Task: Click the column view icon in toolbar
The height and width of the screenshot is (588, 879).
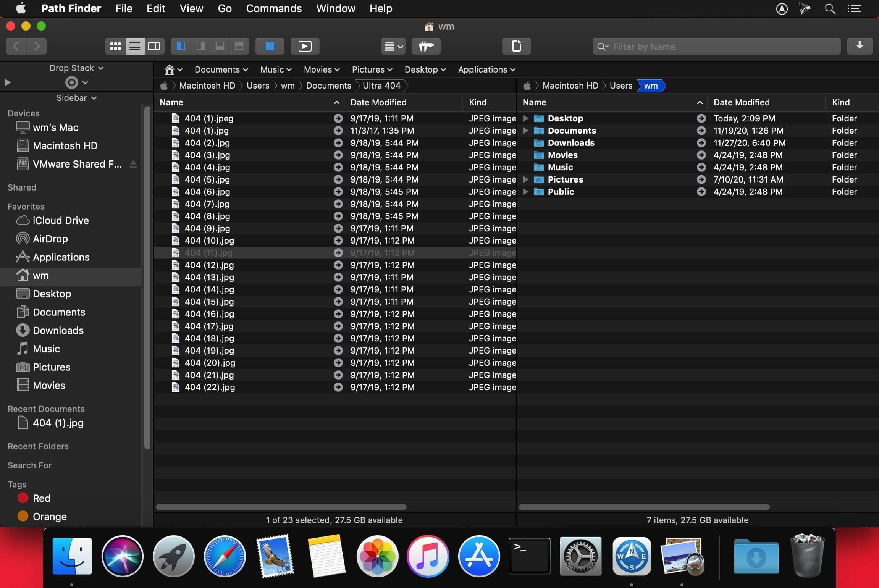Action: [154, 46]
